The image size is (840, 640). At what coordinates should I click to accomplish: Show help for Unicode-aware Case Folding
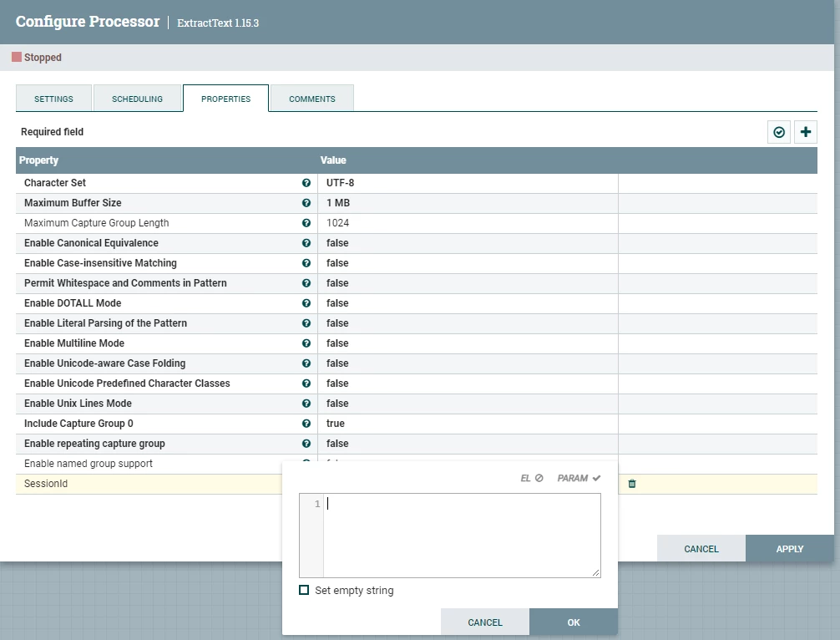pyautogui.click(x=306, y=363)
